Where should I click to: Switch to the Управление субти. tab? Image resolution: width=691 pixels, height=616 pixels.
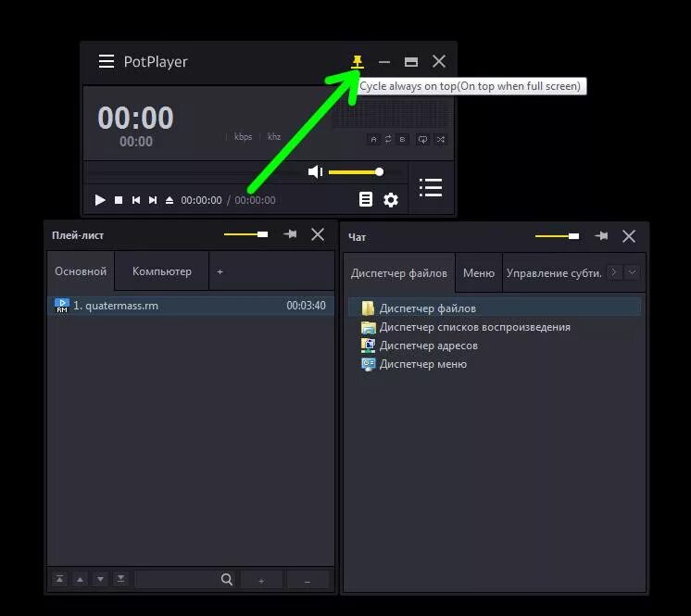tap(554, 272)
